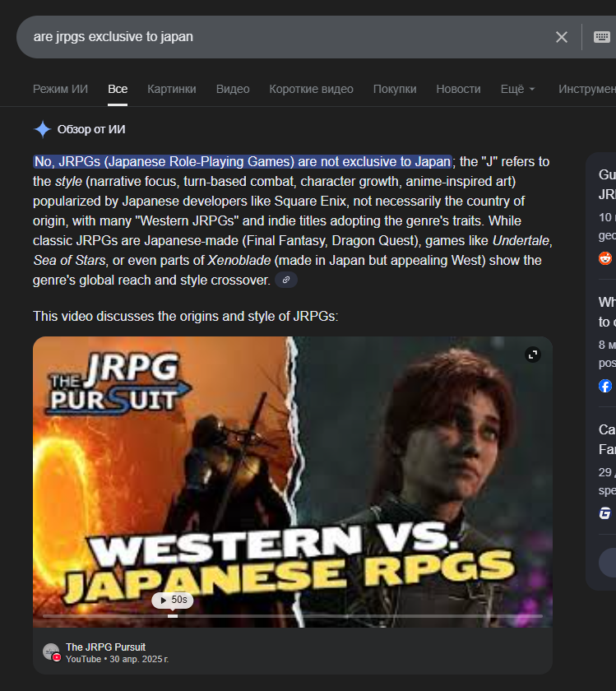This screenshot has width=616, height=691.
Task: Switch to the Видео tab
Action: (x=233, y=89)
